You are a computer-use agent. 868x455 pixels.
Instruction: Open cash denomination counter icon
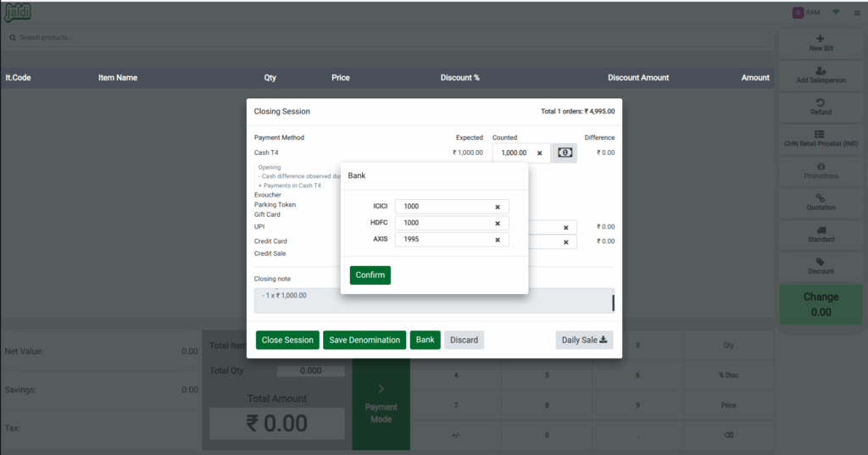click(565, 153)
